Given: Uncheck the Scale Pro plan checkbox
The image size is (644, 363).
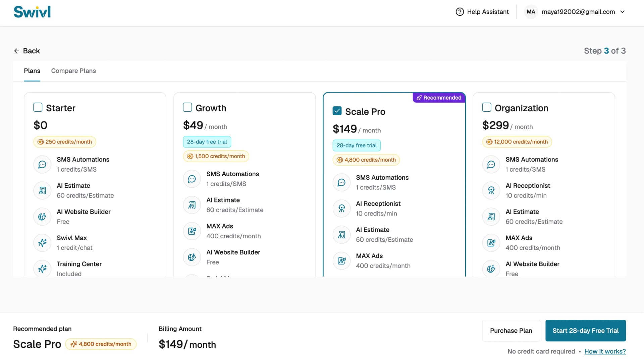Looking at the screenshot, I should pos(337,111).
